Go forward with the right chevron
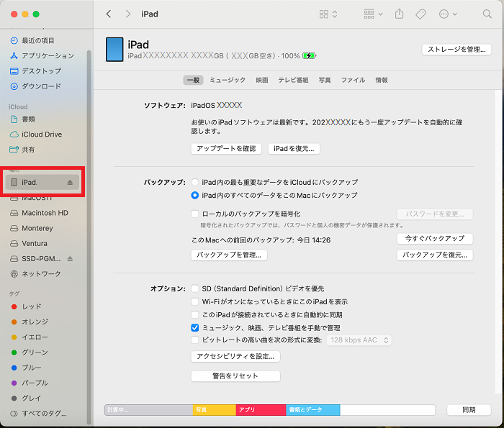Viewport: 504px width, 428px height. pyautogui.click(x=128, y=14)
